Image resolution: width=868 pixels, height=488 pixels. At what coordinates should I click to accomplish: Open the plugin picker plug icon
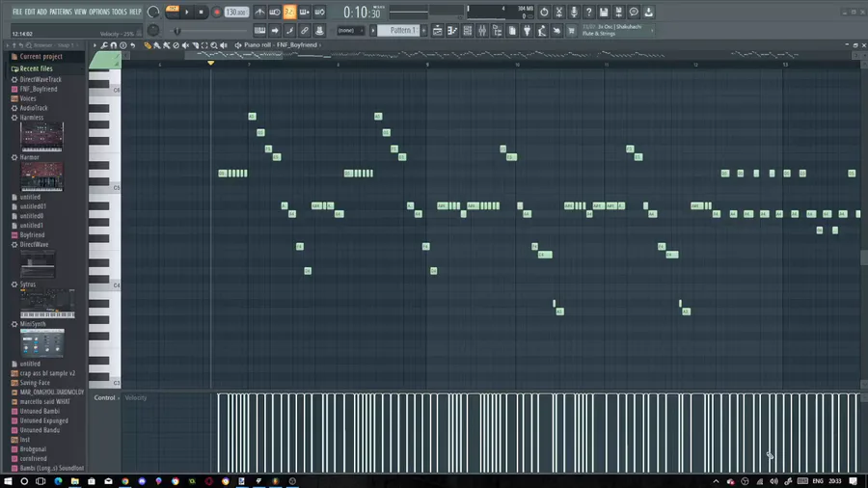pos(527,31)
